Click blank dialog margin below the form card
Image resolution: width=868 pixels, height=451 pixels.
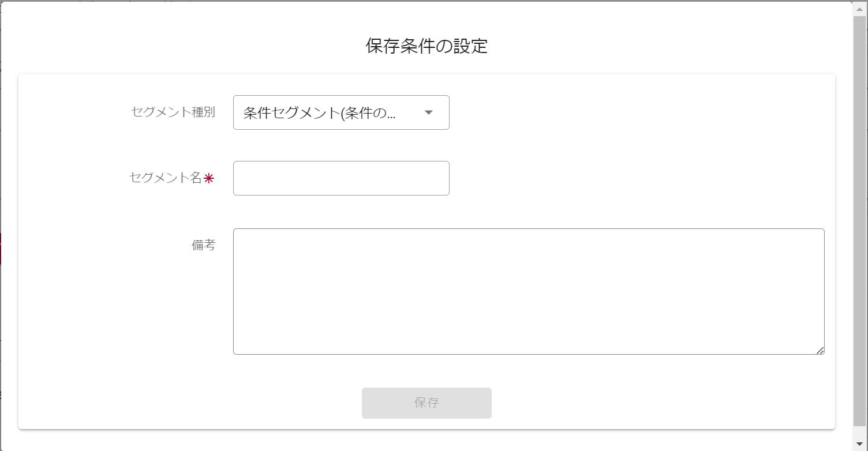(x=426, y=440)
